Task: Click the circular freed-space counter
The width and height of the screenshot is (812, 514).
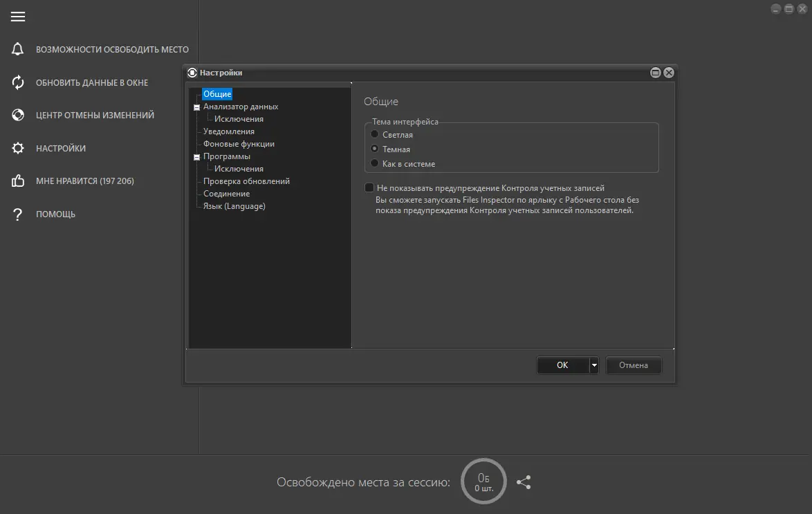Action: 483,481
